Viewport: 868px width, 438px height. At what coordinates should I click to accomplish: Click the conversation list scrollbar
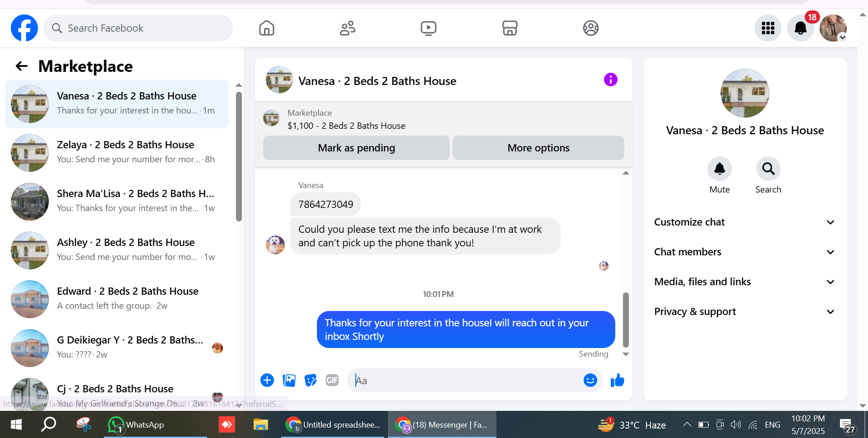(239, 156)
